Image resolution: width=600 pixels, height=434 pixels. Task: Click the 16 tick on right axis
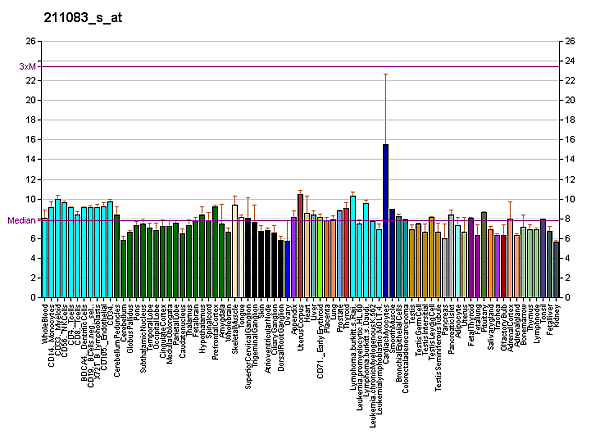[570, 140]
